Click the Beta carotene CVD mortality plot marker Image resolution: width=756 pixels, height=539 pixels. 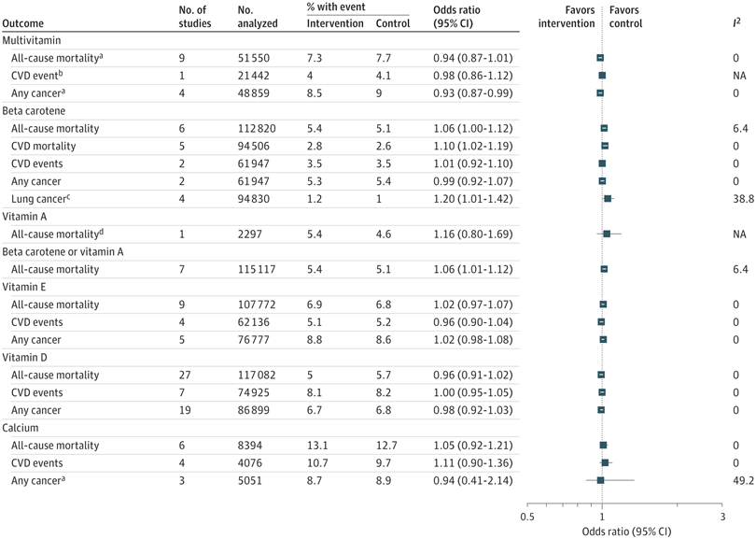[x=605, y=146]
